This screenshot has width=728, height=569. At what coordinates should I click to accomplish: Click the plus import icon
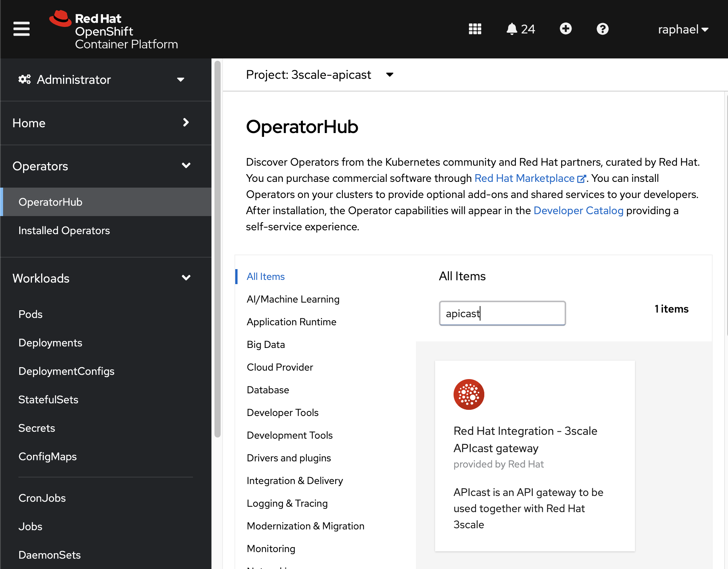click(x=565, y=29)
